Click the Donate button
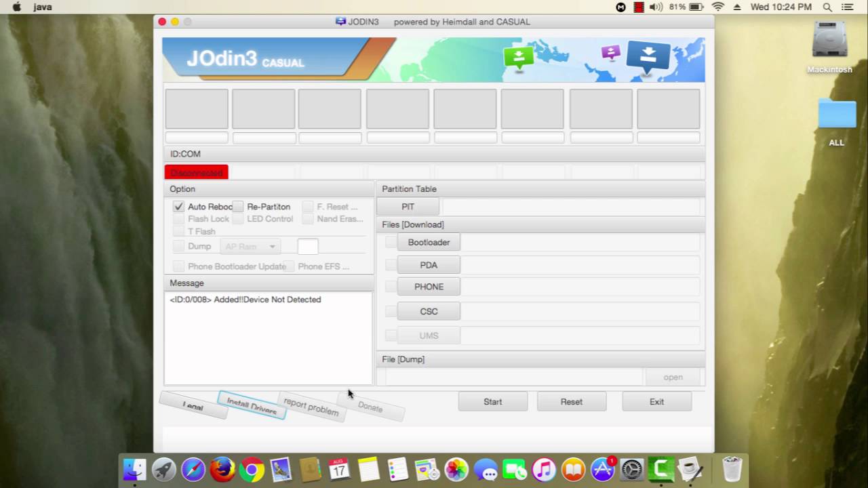This screenshot has height=488, width=868. [x=370, y=407]
